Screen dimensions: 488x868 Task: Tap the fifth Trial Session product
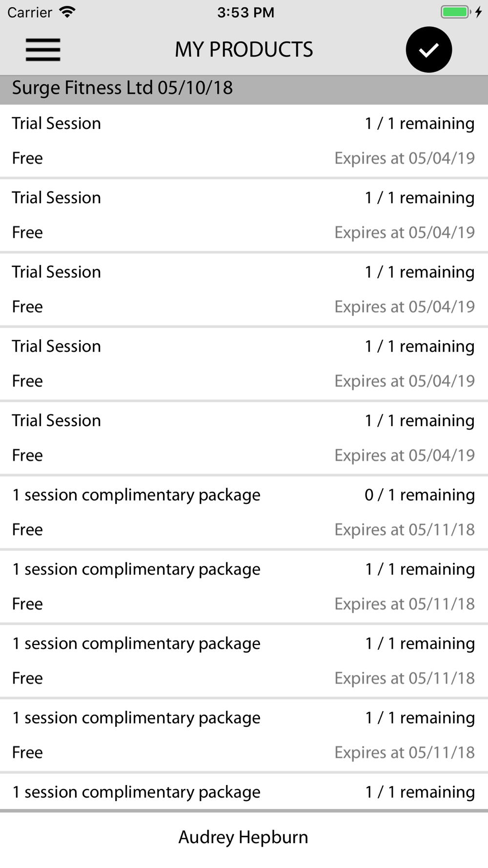[244, 438]
